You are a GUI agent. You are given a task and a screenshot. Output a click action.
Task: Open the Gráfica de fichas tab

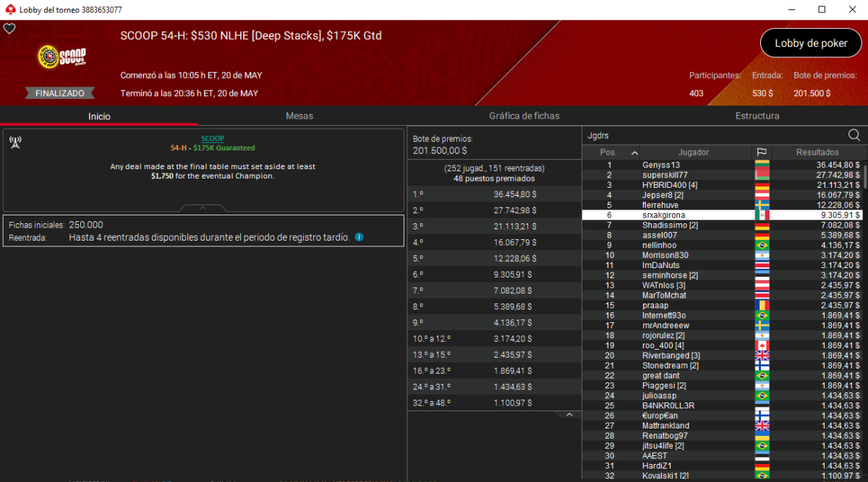point(524,116)
